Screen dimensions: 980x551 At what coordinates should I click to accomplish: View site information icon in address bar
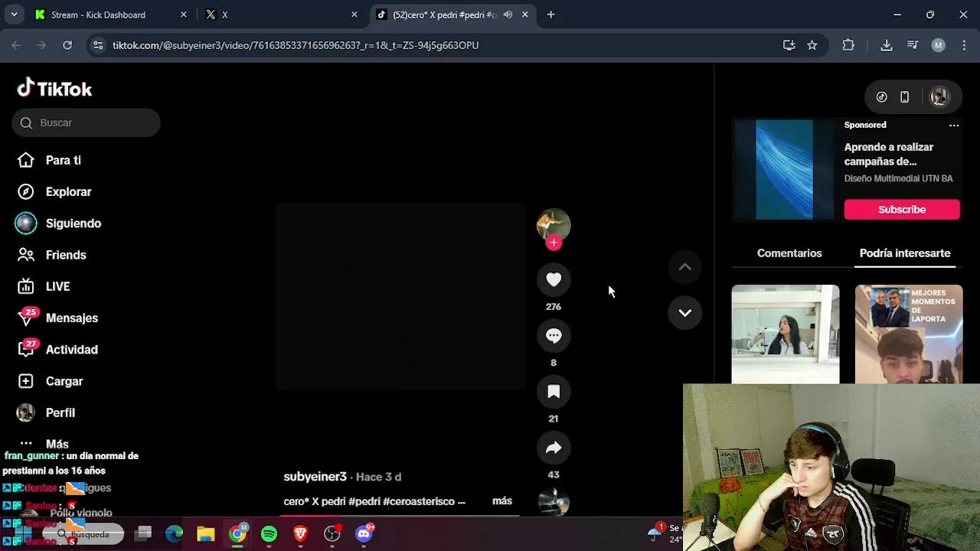98,45
